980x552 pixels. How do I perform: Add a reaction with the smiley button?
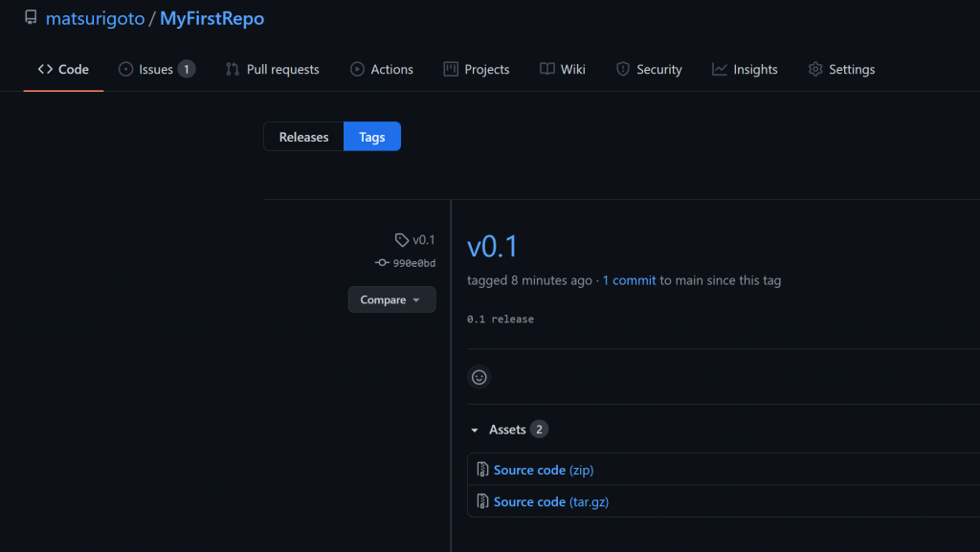(x=479, y=377)
